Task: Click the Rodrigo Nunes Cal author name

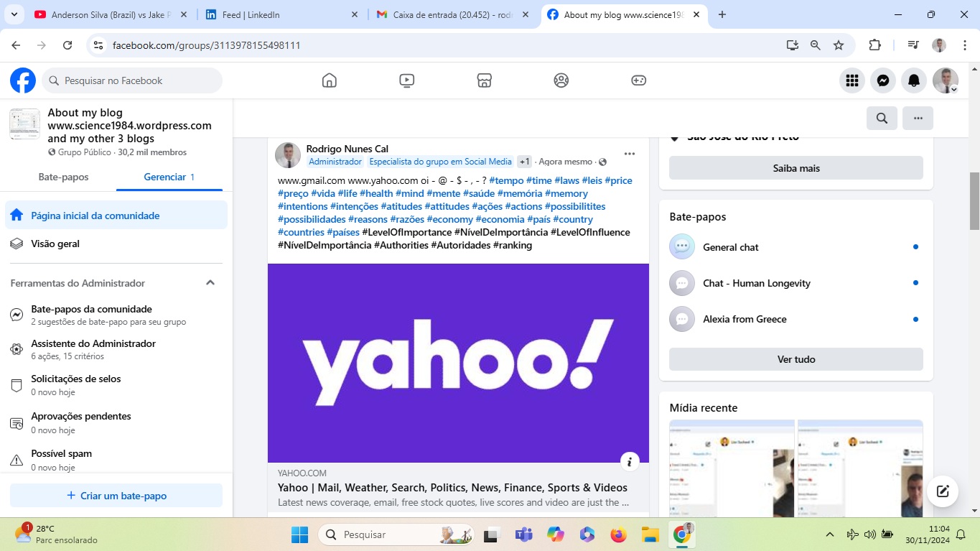Action: 347,149
